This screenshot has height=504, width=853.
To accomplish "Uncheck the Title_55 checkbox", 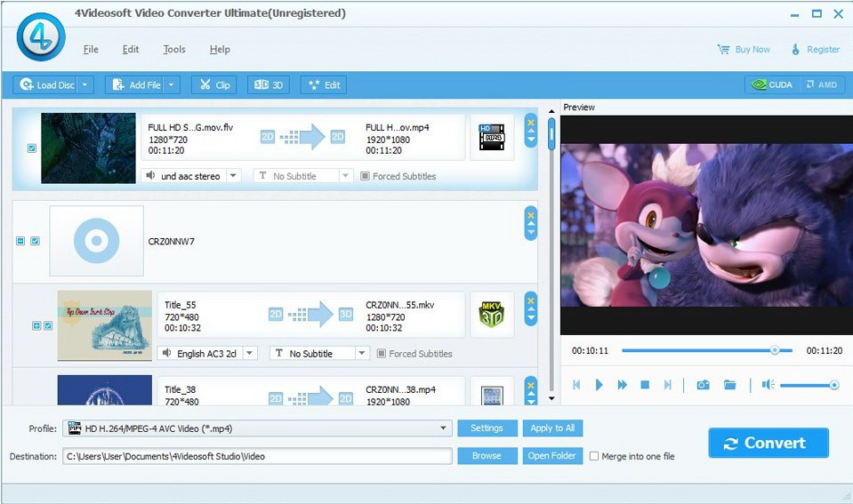I will pos(48,325).
